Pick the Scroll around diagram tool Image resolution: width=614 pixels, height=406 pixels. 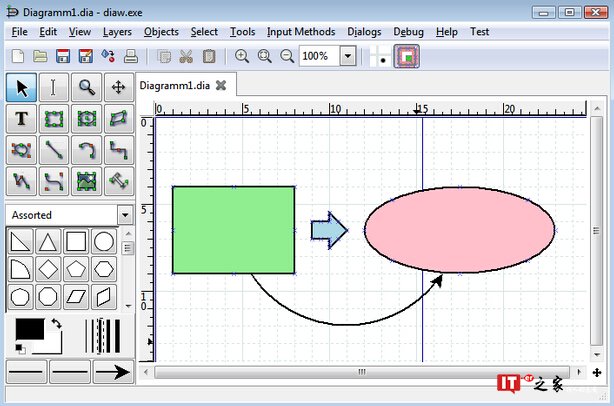click(x=119, y=87)
